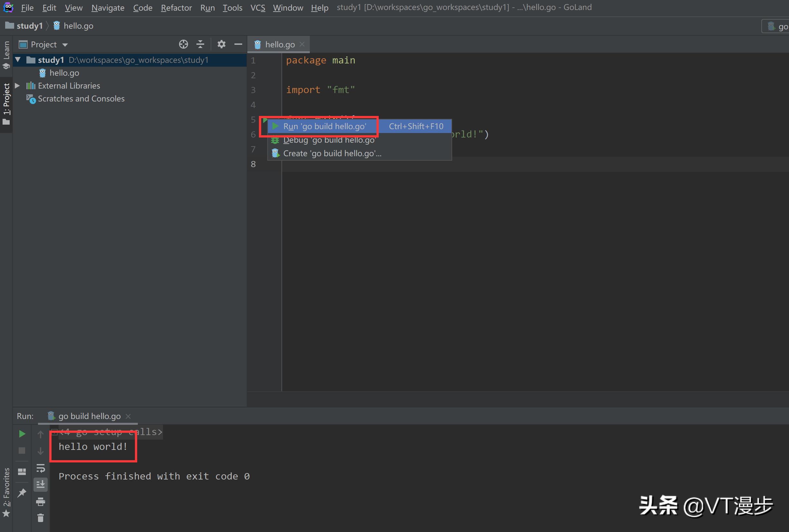Click the Stop process square icon
789x532 pixels.
tap(22, 451)
